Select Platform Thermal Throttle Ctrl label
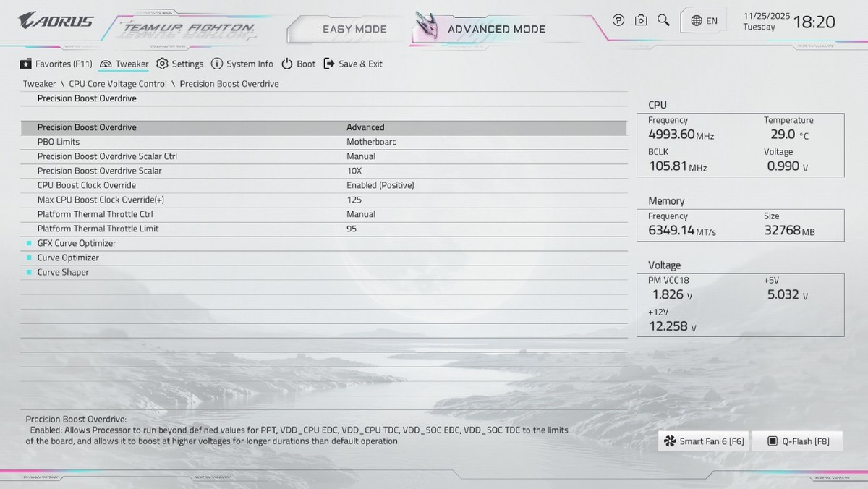 pyautogui.click(x=95, y=214)
